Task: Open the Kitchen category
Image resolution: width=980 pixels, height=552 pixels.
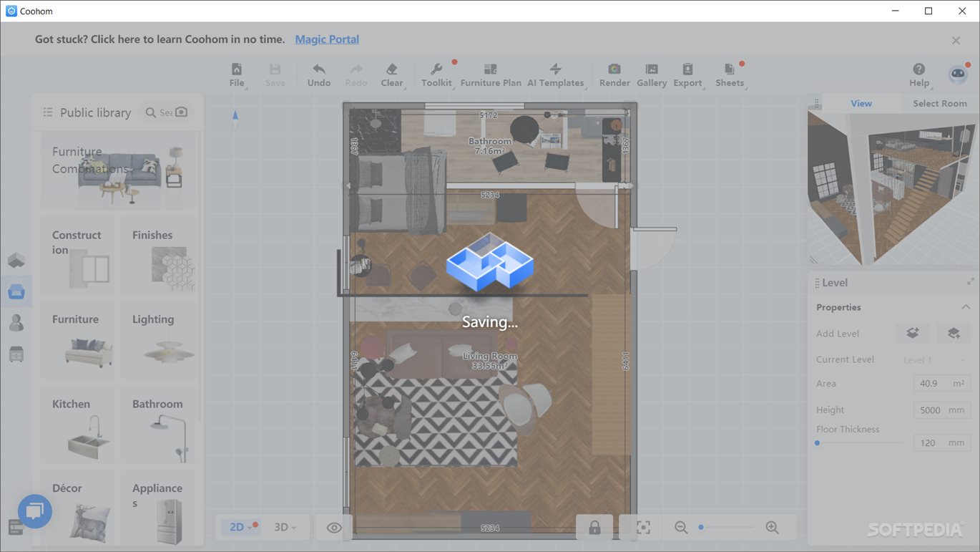Action: (78, 425)
